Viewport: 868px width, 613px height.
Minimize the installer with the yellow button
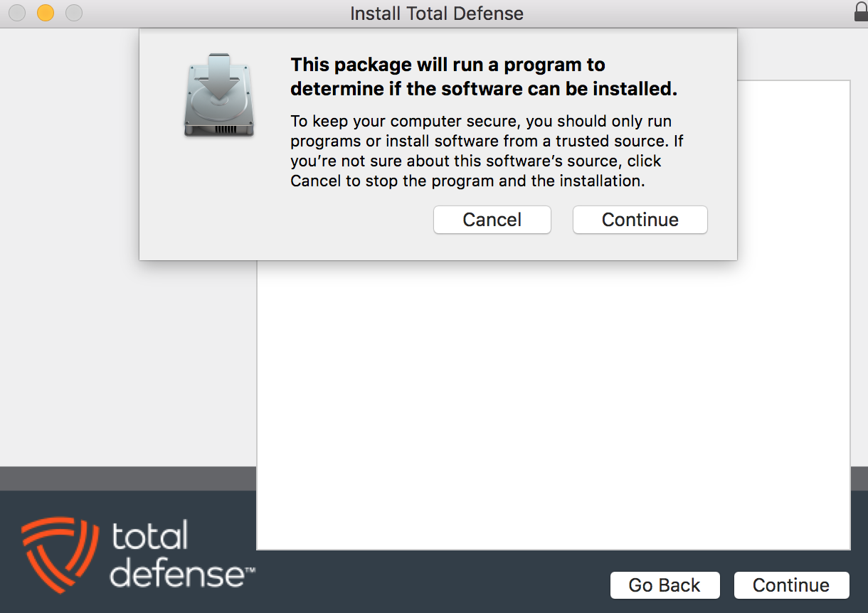click(x=46, y=13)
